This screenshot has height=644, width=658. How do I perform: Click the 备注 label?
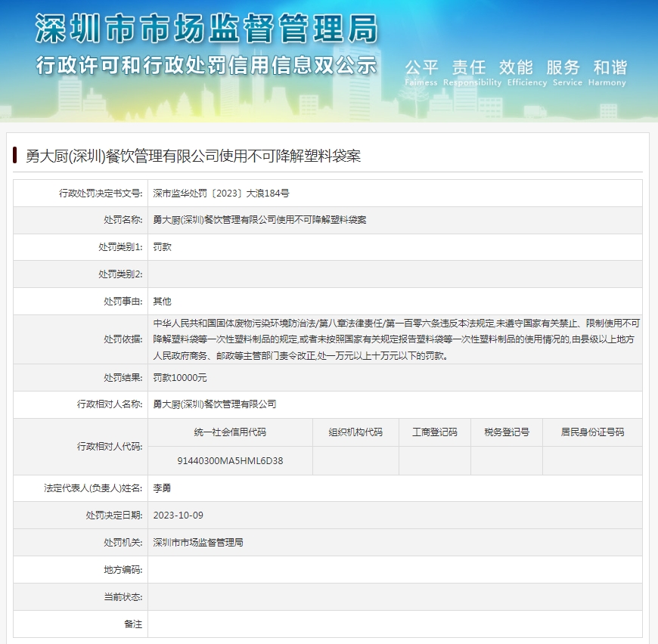(133, 624)
